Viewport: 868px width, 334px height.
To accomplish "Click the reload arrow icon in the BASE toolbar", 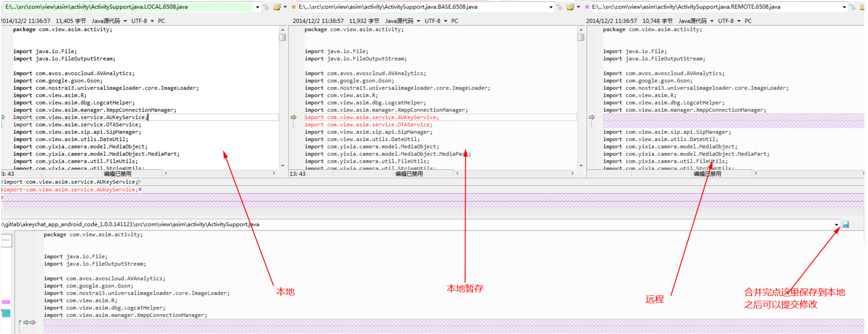I will coord(559,7).
